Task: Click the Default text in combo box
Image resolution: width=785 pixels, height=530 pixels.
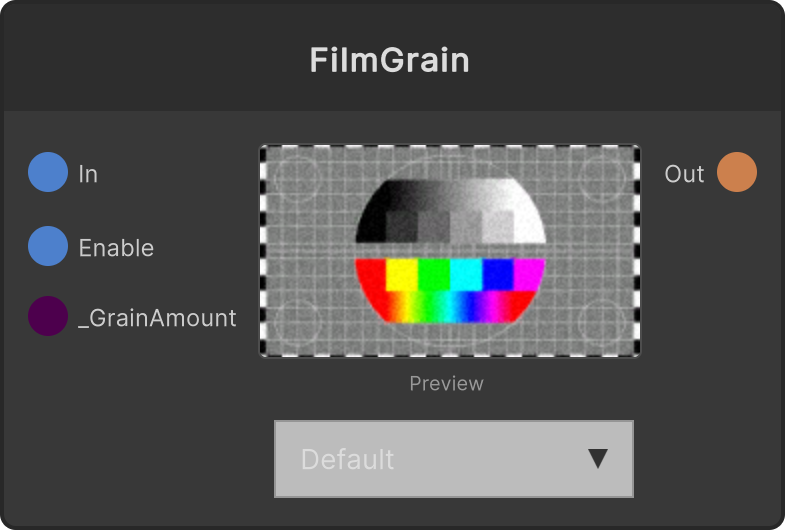Action: [x=347, y=459]
